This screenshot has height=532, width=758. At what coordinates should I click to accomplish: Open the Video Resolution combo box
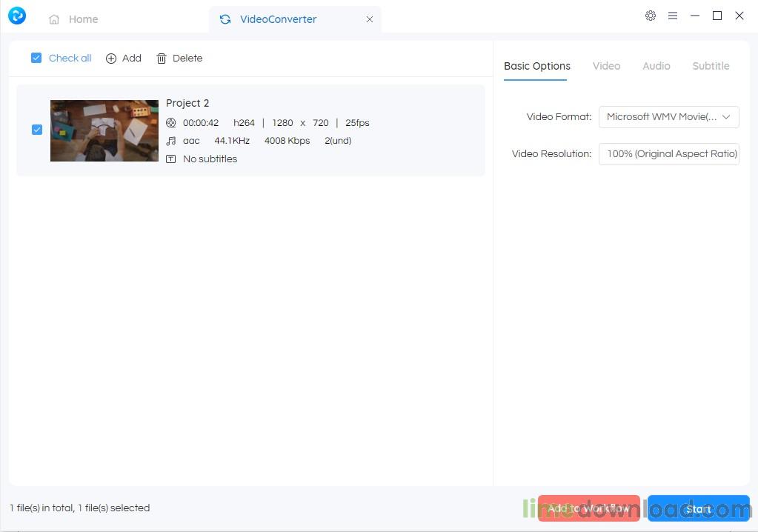pyautogui.click(x=668, y=154)
